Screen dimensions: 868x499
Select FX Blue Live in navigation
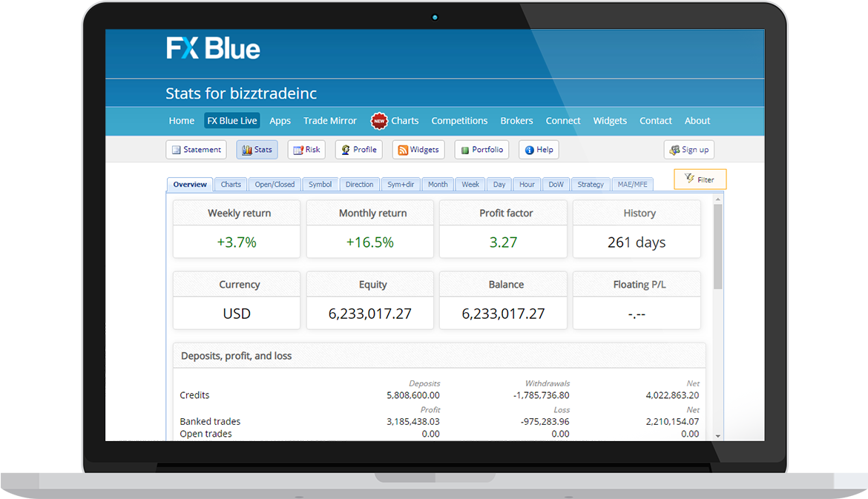[x=232, y=121]
